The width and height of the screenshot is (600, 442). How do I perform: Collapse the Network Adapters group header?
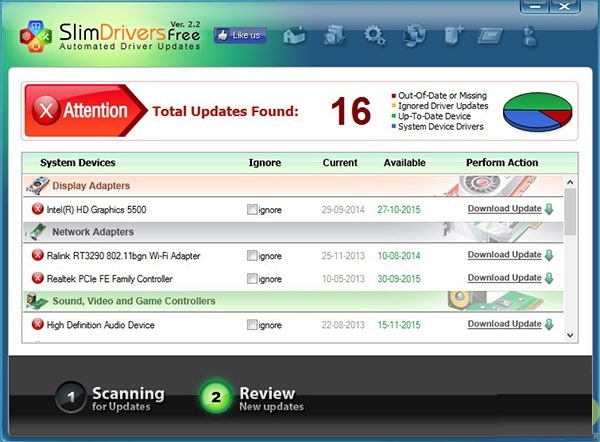pos(91,232)
